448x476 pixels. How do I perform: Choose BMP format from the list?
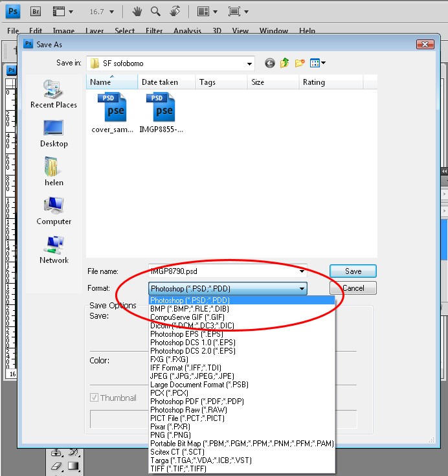pyautogui.click(x=242, y=309)
